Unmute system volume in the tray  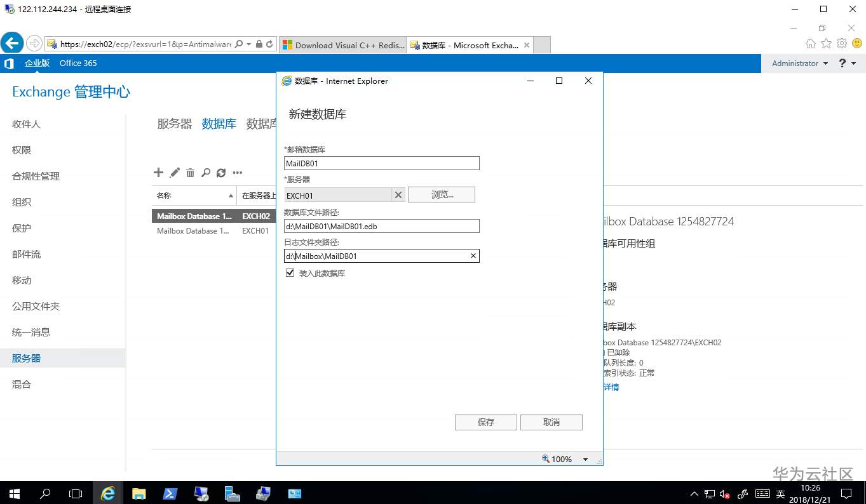724,493
